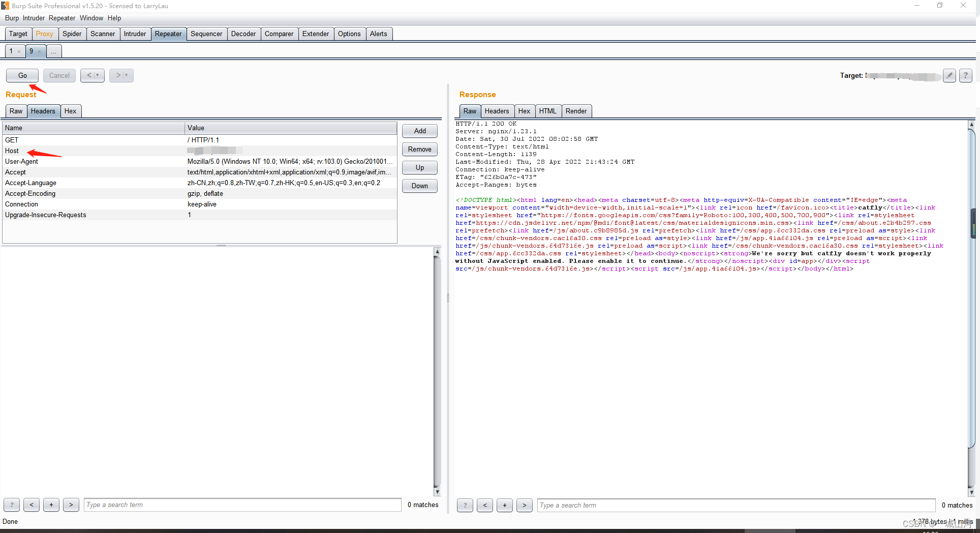
Task: Switch to the Decoder tab
Action: tap(243, 34)
